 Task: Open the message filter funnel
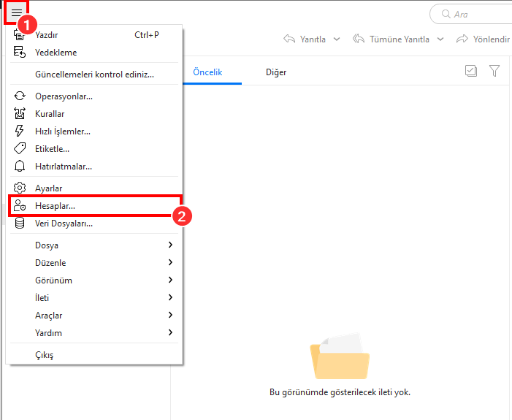(x=494, y=72)
